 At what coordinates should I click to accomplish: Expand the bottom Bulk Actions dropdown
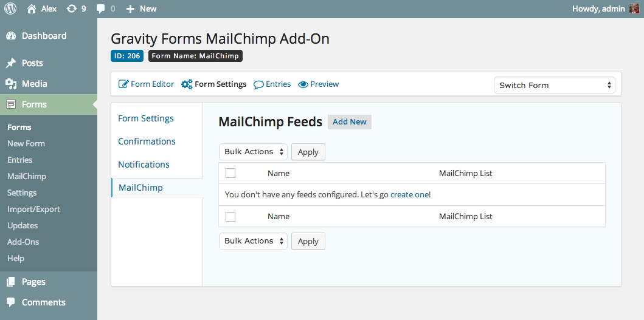(253, 241)
